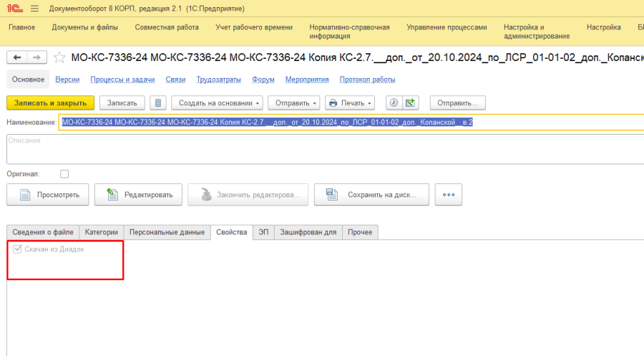Switch to the Сведения о файле tab
The image size is (644, 356).
point(43,232)
